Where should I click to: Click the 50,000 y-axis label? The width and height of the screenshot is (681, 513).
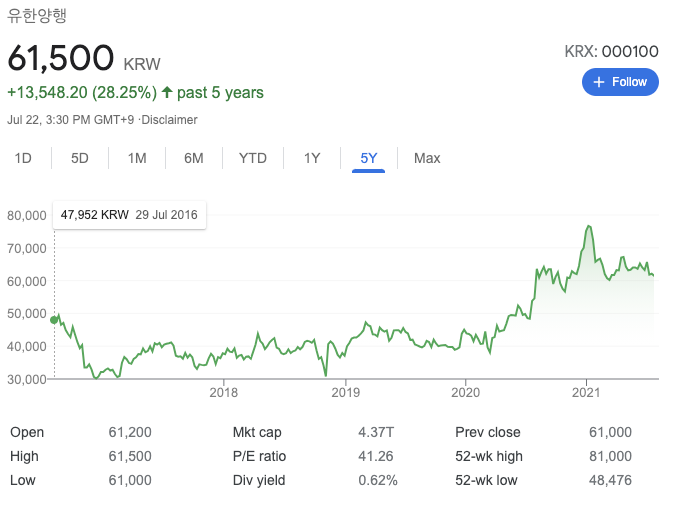click(26, 314)
